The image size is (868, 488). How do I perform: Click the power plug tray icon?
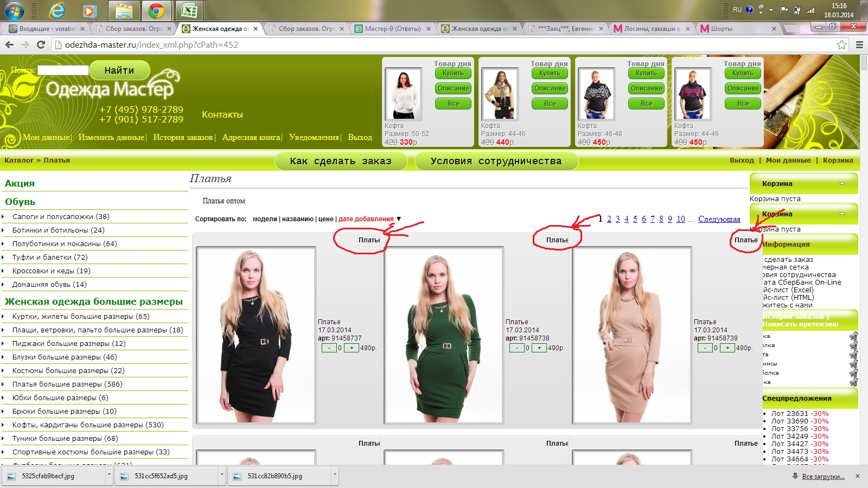click(x=797, y=10)
